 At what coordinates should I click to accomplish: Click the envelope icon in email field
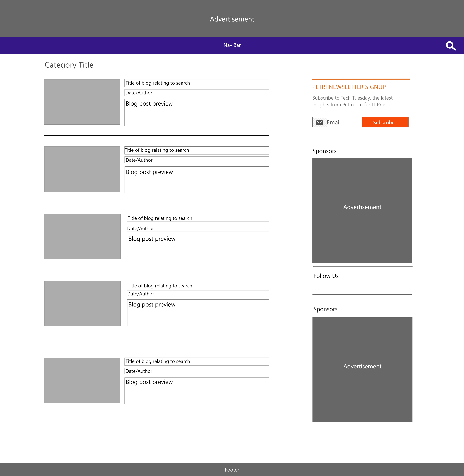319,122
